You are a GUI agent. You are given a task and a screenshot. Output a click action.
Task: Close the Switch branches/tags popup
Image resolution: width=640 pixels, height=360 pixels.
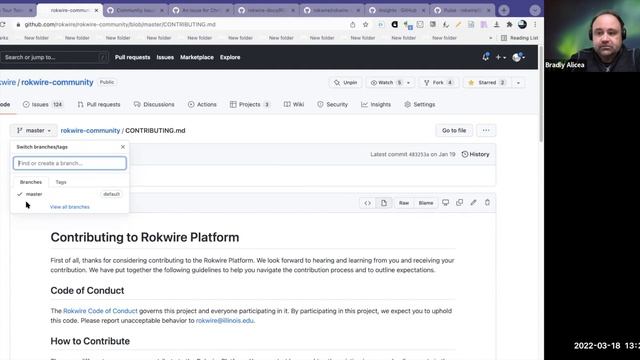[x=123, y=147]
